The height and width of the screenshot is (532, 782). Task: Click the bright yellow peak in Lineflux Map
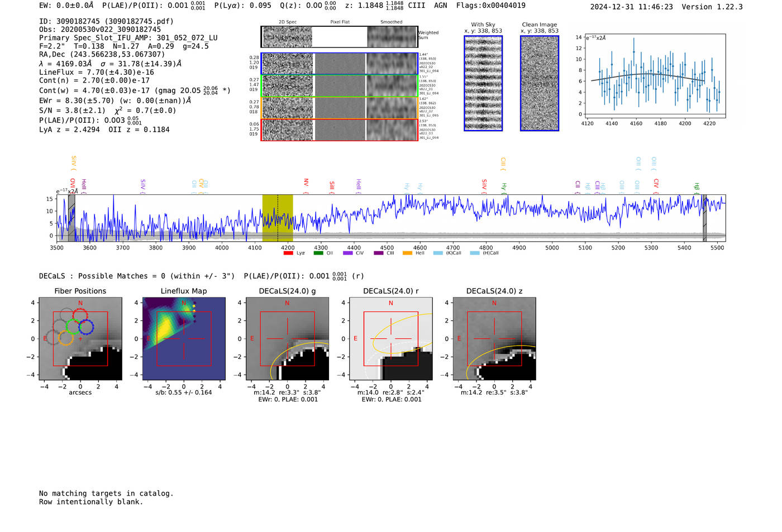[164, 328]
